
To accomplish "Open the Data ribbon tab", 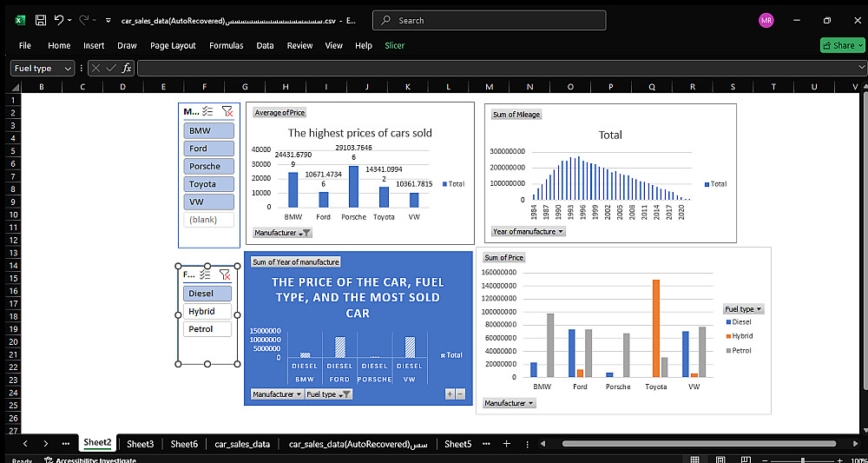I will click(x=265, y=45).
